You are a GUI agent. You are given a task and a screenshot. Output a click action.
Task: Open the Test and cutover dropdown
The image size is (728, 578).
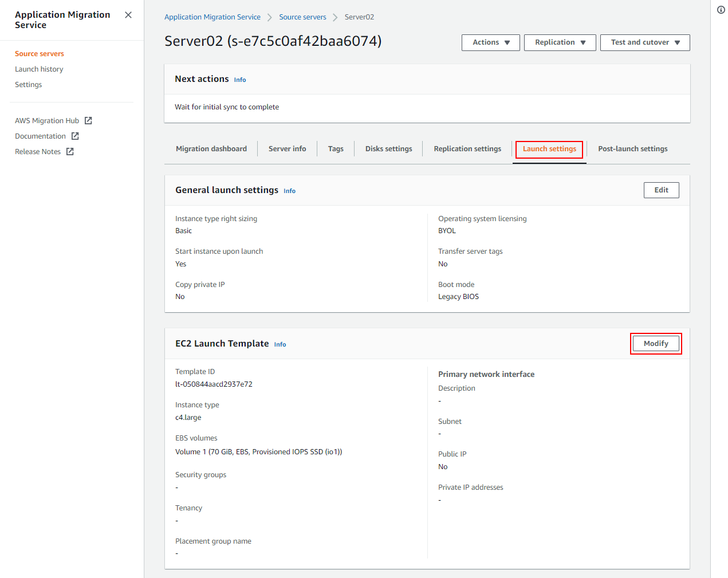pyautogui.click(x=645, y=42)
